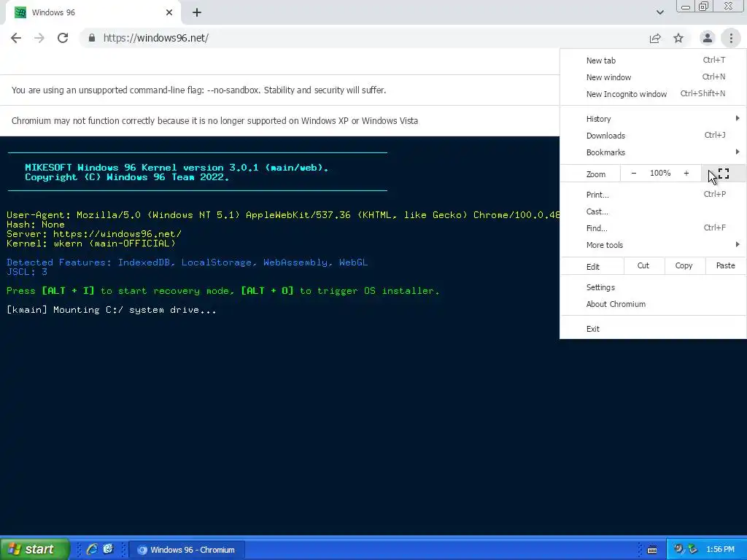Share this page icon in the address bar
747x560 pixels.
(655, 38)
